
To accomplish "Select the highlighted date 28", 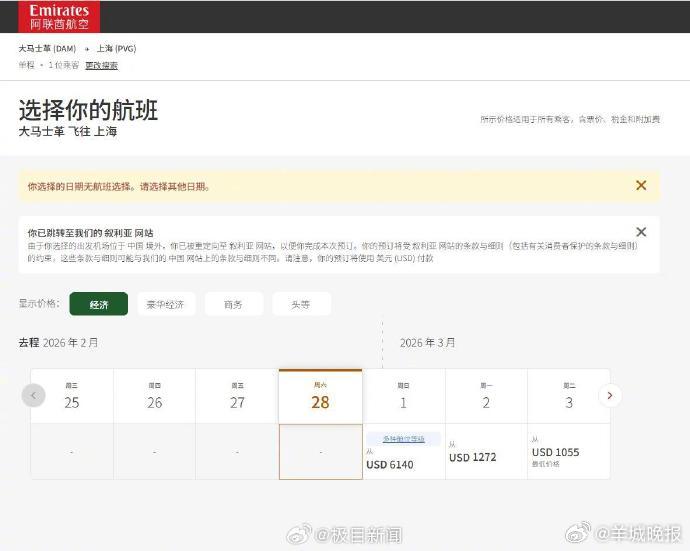I will click(x=320, y=397).
